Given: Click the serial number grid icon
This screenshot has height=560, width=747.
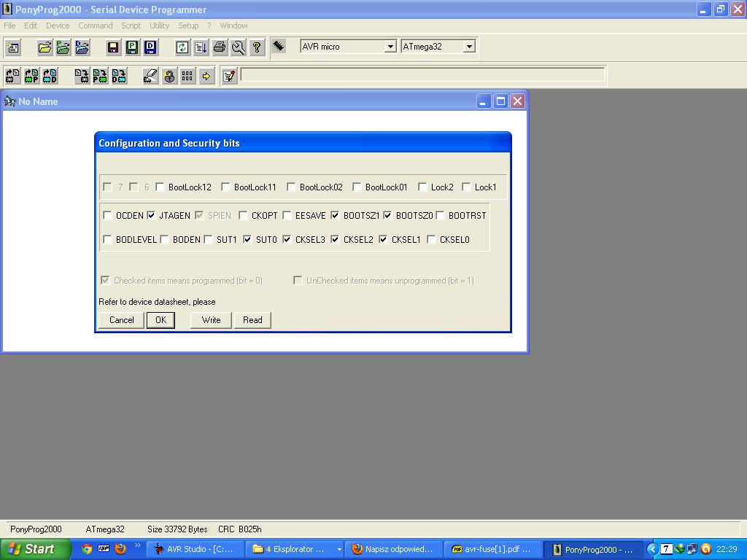Looking at the screenshot, I should pos(187,76).
